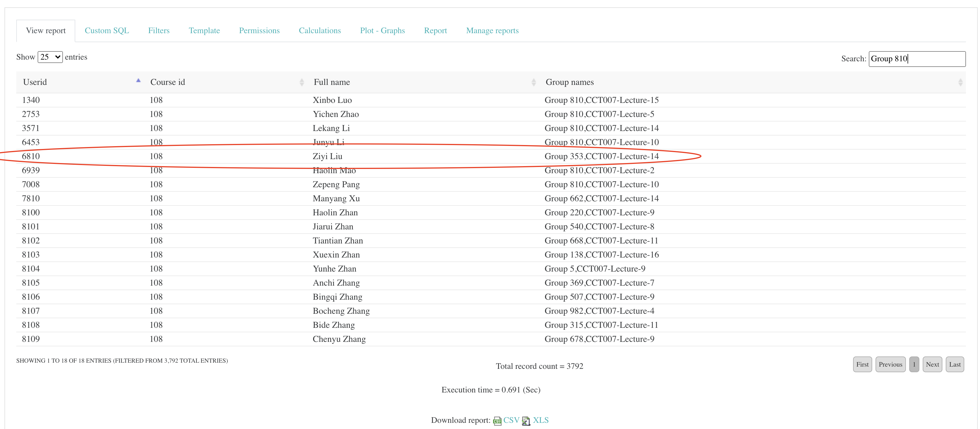This screenshot has height=429, width=980.
Task: Select name Xuexin Zhan
Action: pos(336,255)
